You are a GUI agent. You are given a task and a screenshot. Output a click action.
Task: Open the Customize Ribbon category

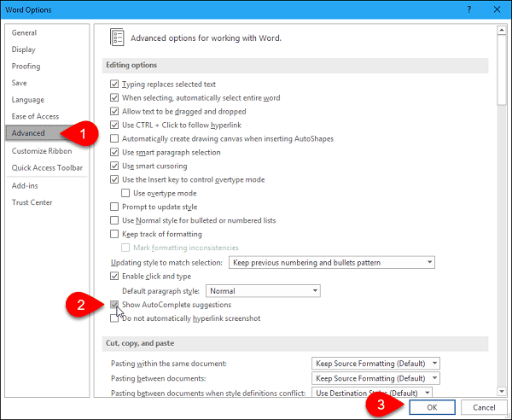coord(42,151)
